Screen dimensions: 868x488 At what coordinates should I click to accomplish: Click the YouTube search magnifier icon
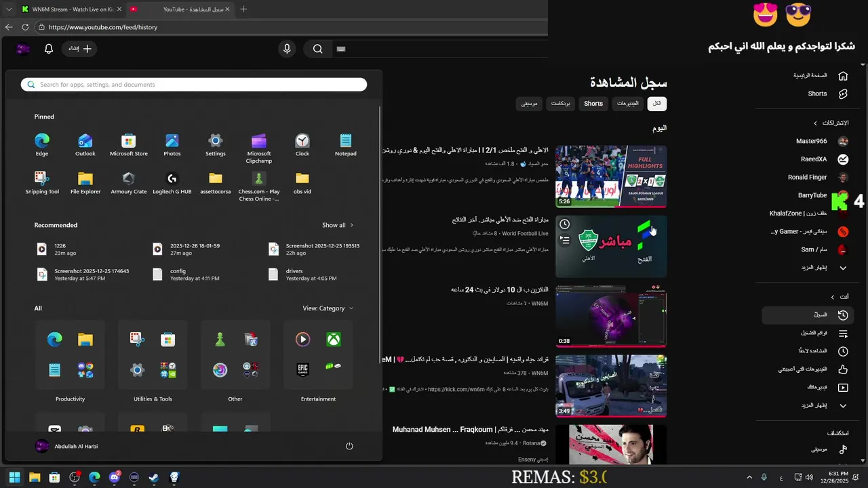317,49
